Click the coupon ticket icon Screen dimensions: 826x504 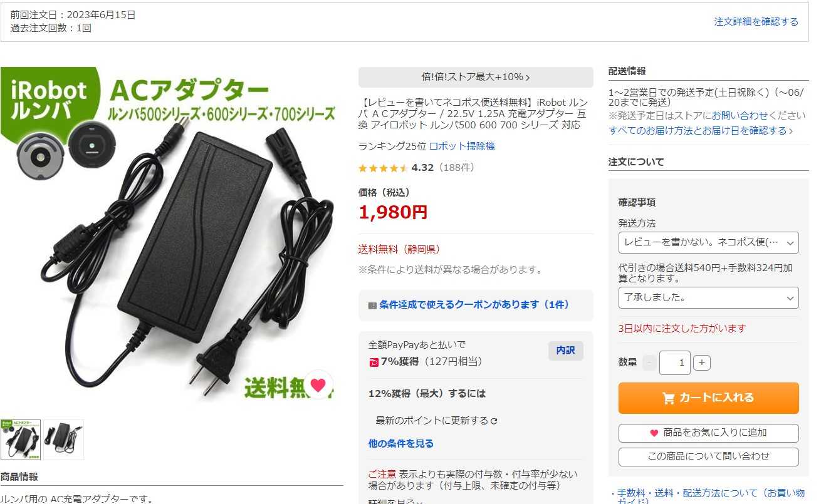point(372,306)
